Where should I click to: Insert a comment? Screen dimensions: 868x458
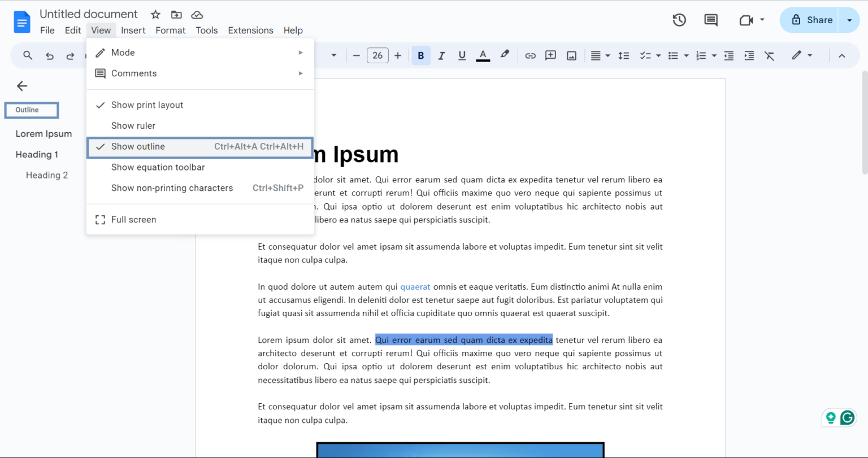(x=550, y=55)
